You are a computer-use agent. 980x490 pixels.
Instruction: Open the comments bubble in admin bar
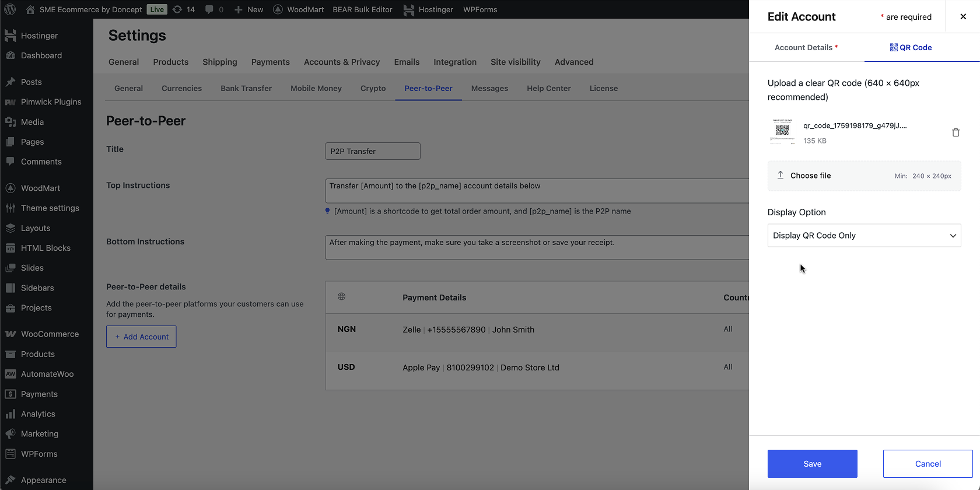click(214, 9)
